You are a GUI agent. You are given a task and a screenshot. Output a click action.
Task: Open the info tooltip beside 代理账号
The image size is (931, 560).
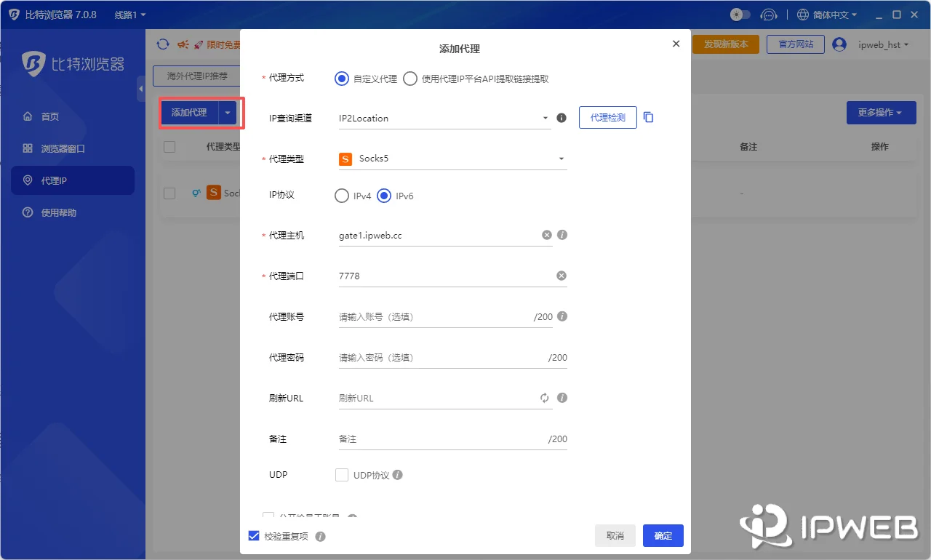562,316
